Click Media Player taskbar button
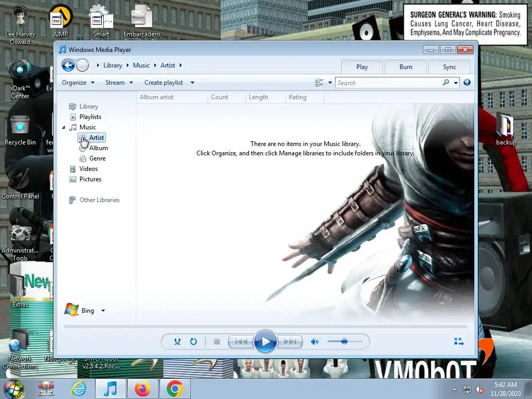Image resolution: width=532 pixels, height=399 pixels. (x=110, y=389)
